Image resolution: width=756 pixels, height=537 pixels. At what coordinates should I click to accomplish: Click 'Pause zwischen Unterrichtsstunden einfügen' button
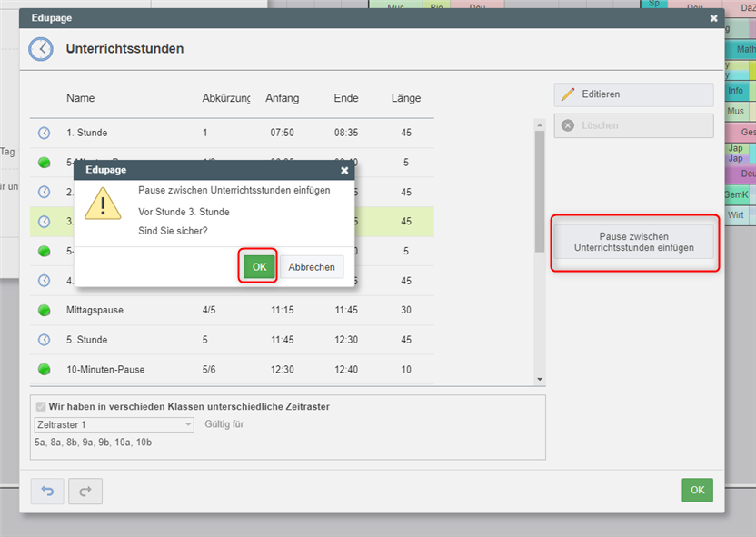633,242
